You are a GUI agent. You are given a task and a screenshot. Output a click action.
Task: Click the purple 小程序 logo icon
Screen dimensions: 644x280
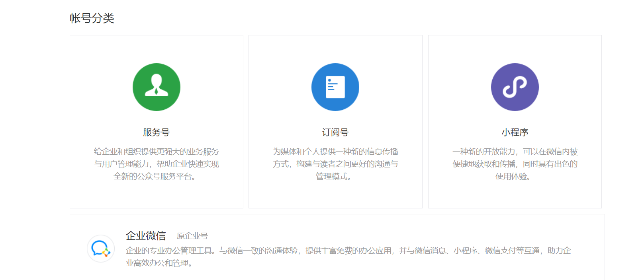click(x=515, y=87)
